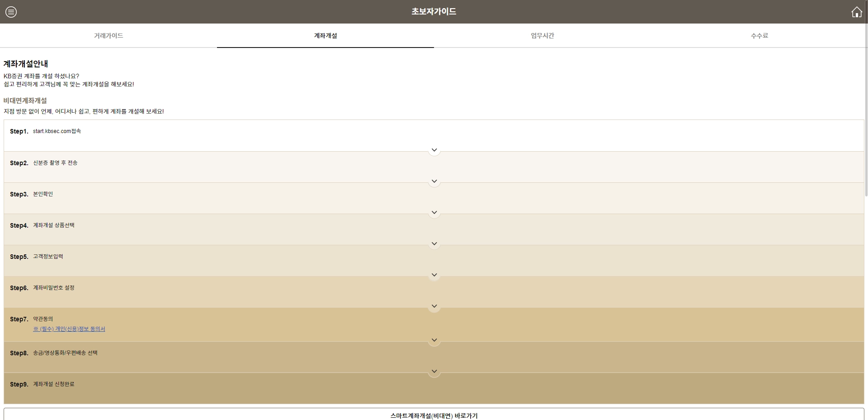
Task: Open the (필수) 개인(신용)정보 동의서 link
Action: click(69, 329)
